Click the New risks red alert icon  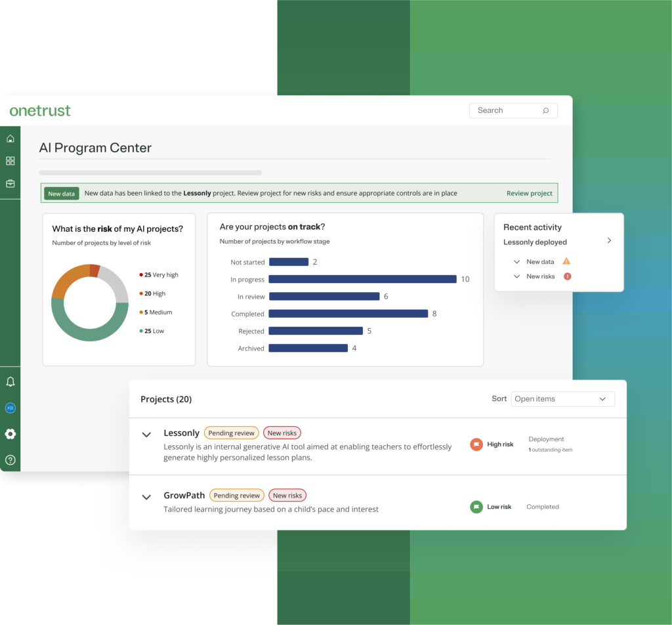click(568, 276)
